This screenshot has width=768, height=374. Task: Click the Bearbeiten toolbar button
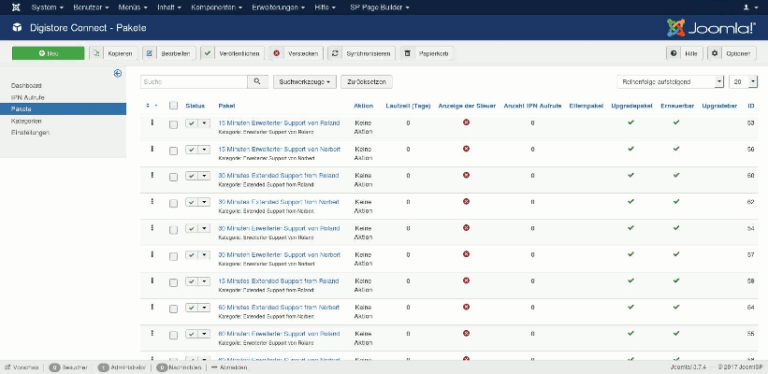(x=169, y=53)
